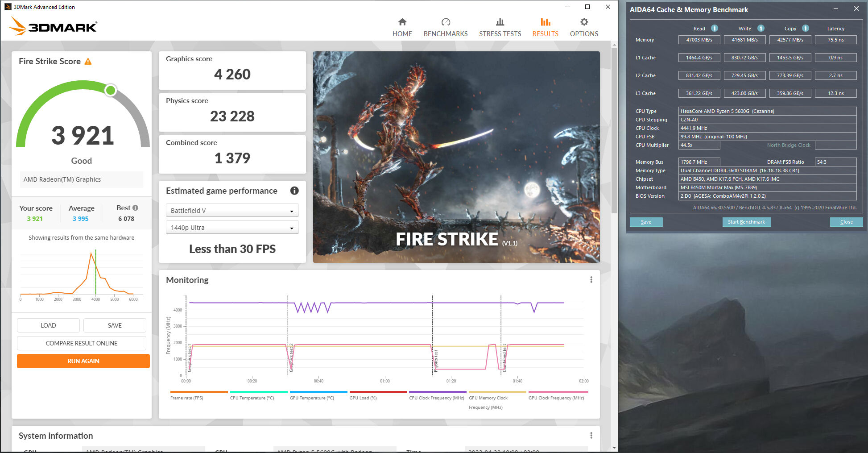Image resolution: width=868 pixels, height=453 pixels.
Task: Click the CPU Multiplier value 44.5x
Action: 699,145
